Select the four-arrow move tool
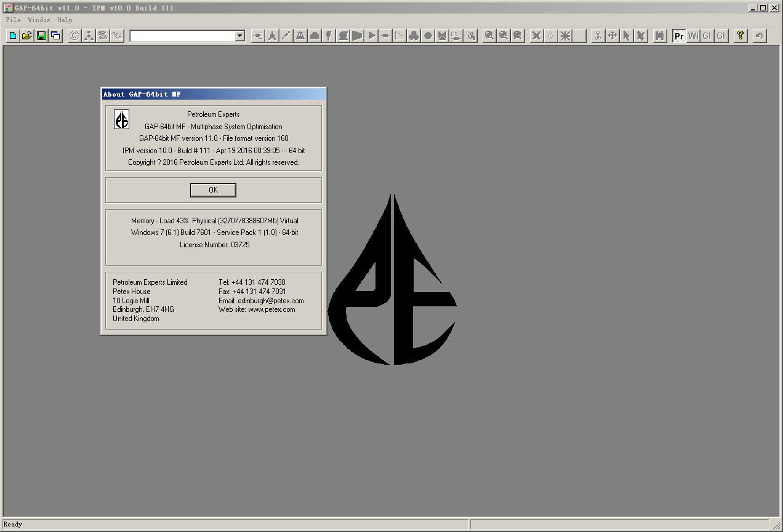The height and width of the screenshot is (532, 783). tap(612, 36)
